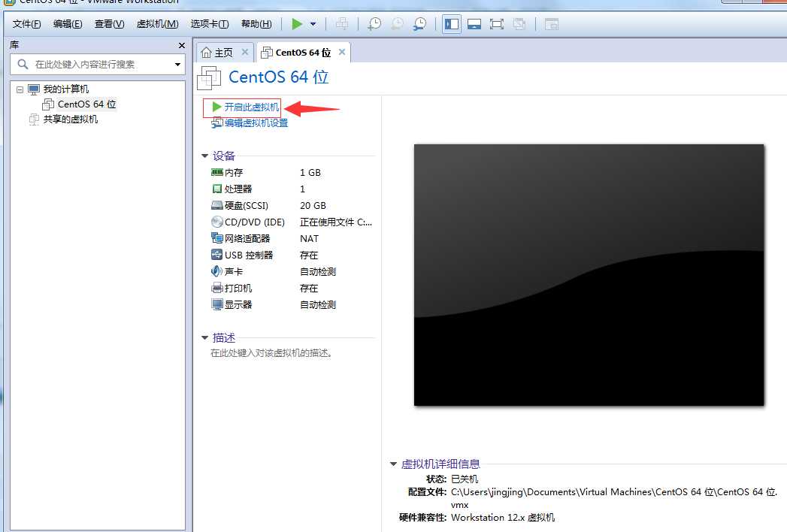Close the CentOS 64 位 tab
The width and height of the screenshot is (787, 532).
point(342,52)
